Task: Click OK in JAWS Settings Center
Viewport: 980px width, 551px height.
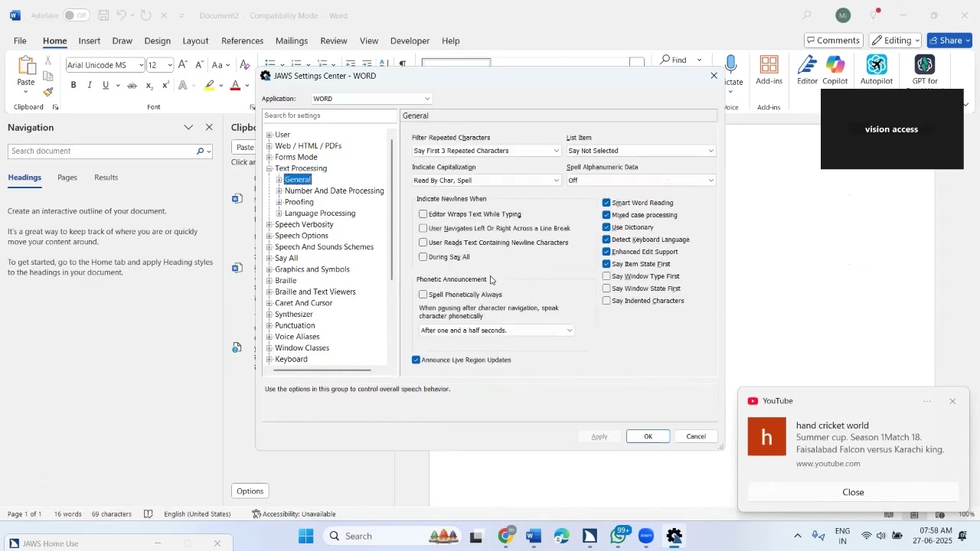Action: click(x=648, y=436)
